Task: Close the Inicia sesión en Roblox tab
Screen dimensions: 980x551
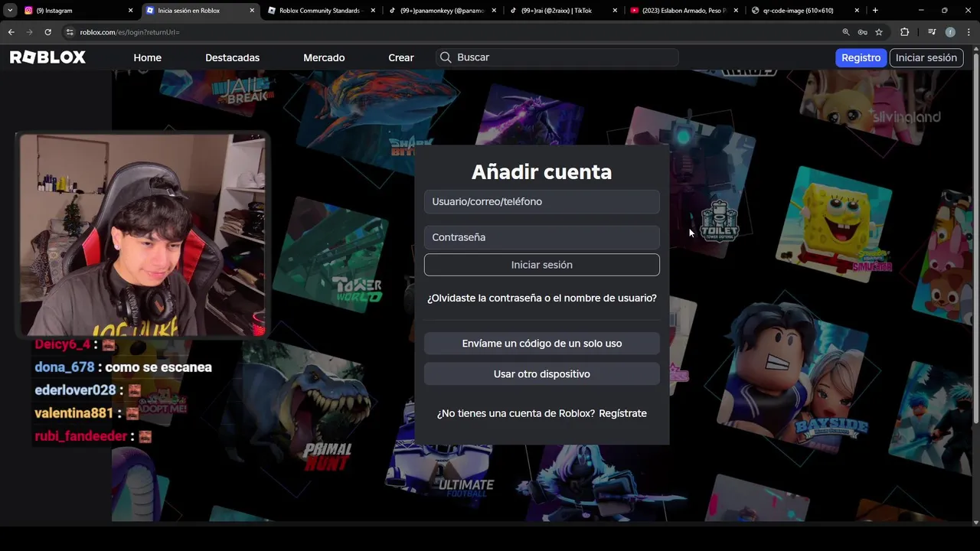Action: 252,11
